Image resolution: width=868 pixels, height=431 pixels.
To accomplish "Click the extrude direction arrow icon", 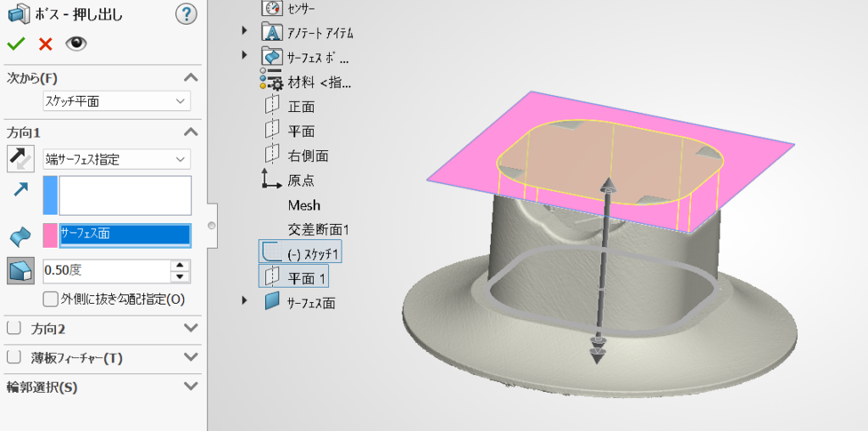I will click(20, 190).
